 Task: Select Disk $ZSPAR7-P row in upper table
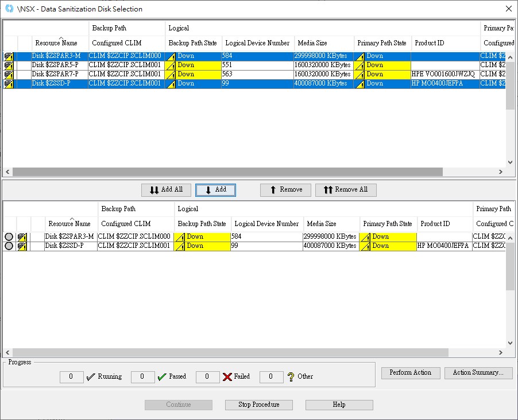pos(254,75)
